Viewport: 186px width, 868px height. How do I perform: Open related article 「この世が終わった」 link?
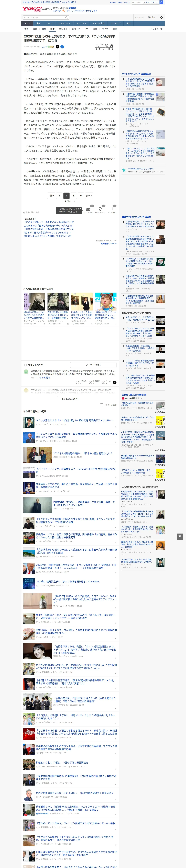[x=49, y=222]
